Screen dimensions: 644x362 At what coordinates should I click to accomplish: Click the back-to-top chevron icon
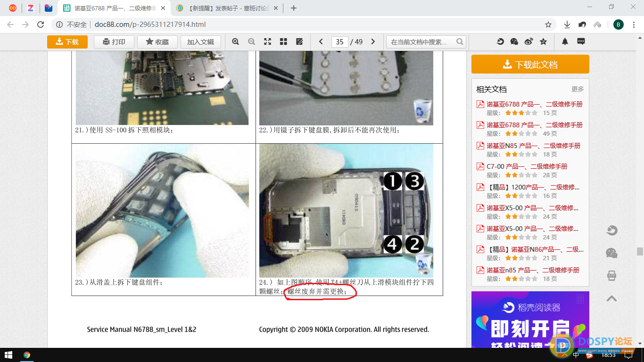[x=611, y=298]
